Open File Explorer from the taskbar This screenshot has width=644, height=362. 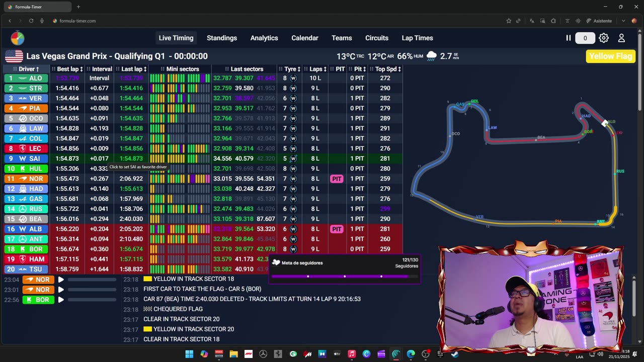pyautogui.click(x=233, y=354)
